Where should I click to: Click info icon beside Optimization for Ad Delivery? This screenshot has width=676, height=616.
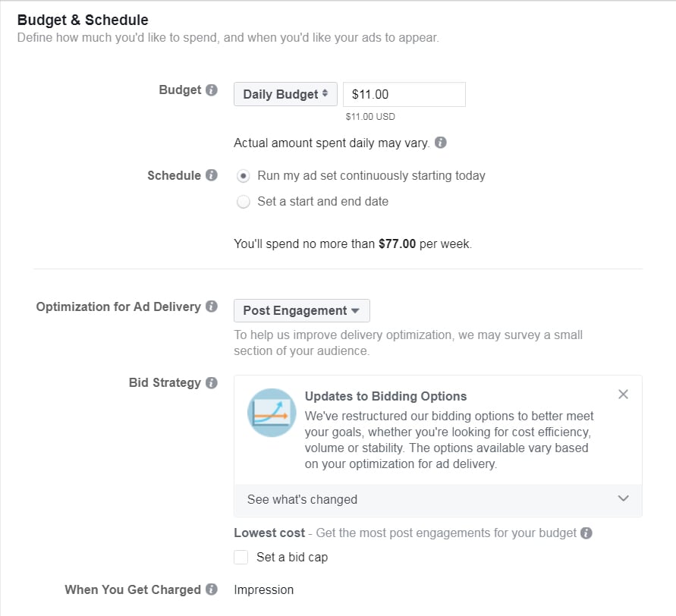pyautogui.click(x=212, y=307)
